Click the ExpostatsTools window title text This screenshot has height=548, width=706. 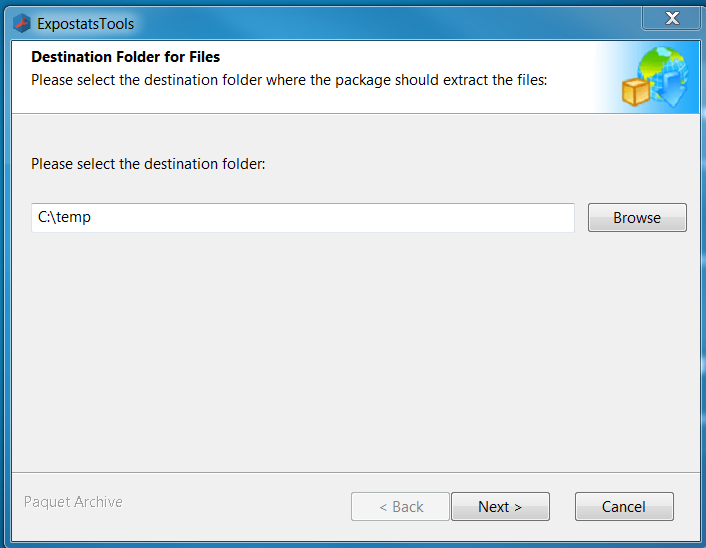85,24
